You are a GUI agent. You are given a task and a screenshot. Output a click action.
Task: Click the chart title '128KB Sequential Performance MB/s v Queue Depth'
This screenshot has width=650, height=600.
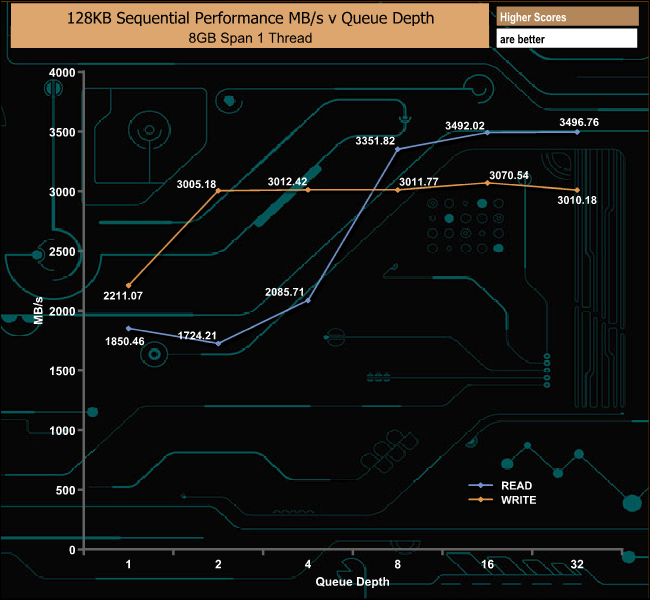[x=250, y=18]
